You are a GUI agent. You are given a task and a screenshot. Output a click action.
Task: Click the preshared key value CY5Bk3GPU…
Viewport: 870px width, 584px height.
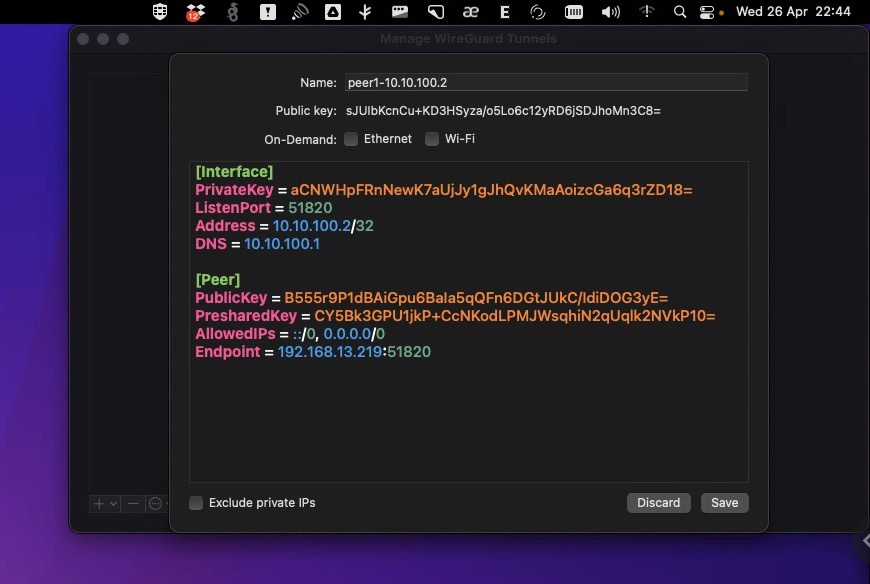[515, 316]
